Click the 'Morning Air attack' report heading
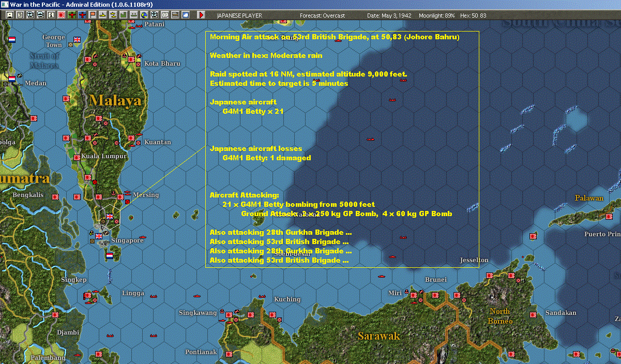 [335, 37]
